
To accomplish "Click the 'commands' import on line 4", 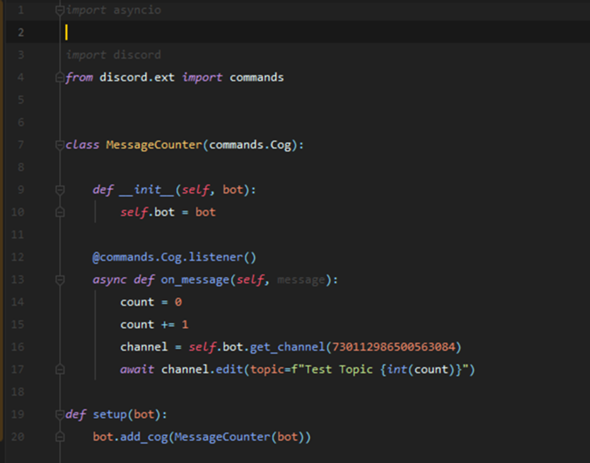I will coord(257,78).
